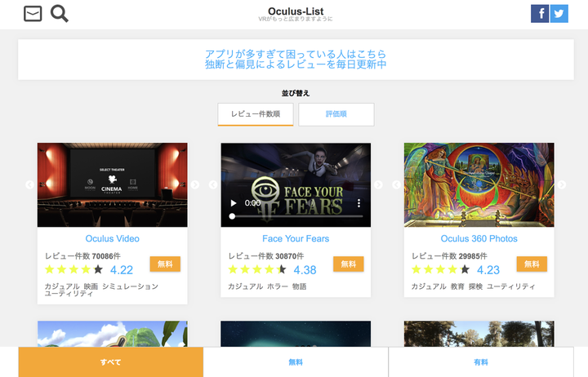Select the 教育 genre tag

coord(457,286)
